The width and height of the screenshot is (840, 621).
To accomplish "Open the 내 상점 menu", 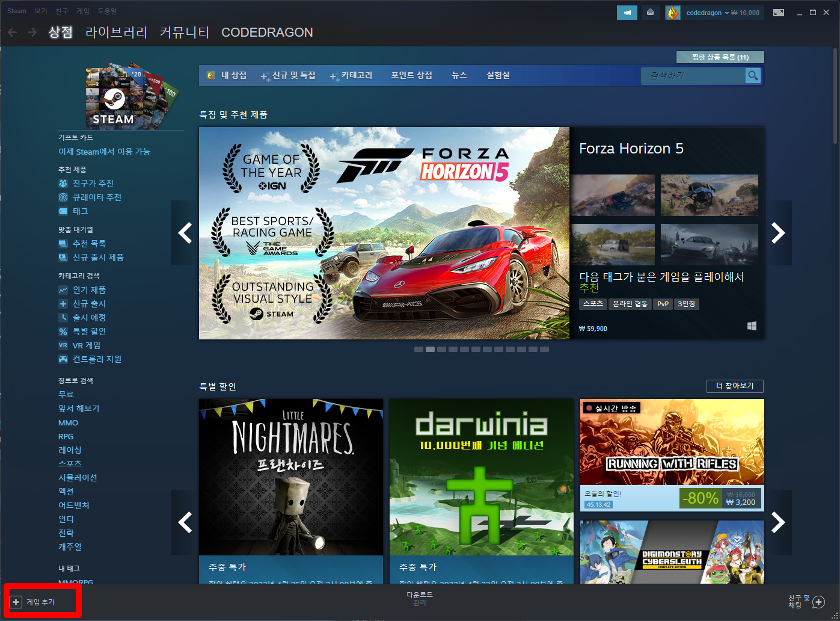I will [x=227, y=75].
